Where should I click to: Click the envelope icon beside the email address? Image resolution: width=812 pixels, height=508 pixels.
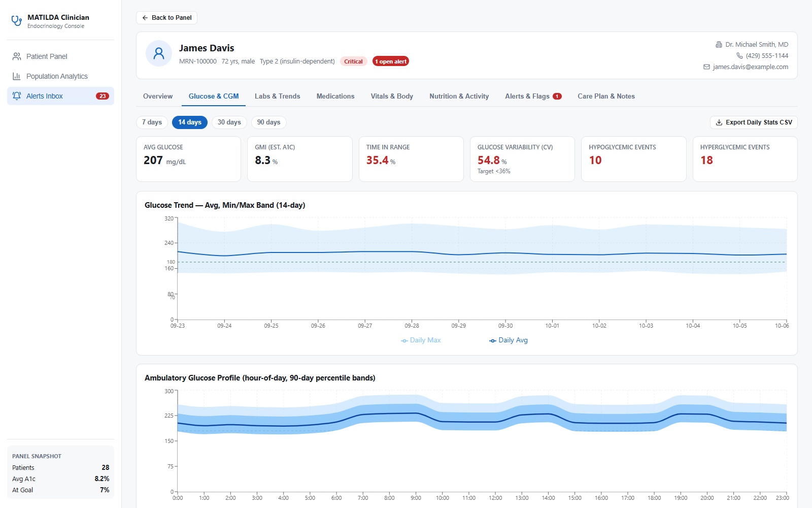pyautogui.click(x=706, y=67)
